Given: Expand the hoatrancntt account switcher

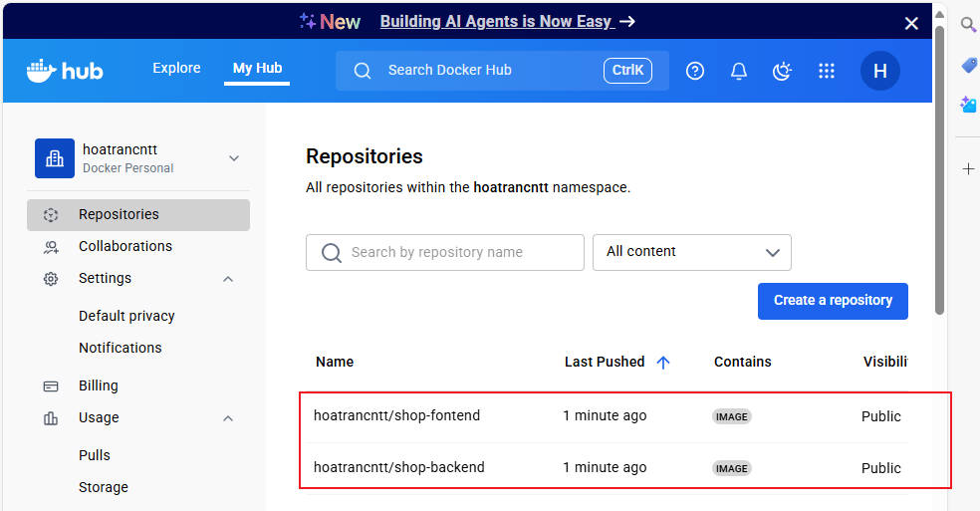Looking at the screenshot, I should (x=234, y=158).
